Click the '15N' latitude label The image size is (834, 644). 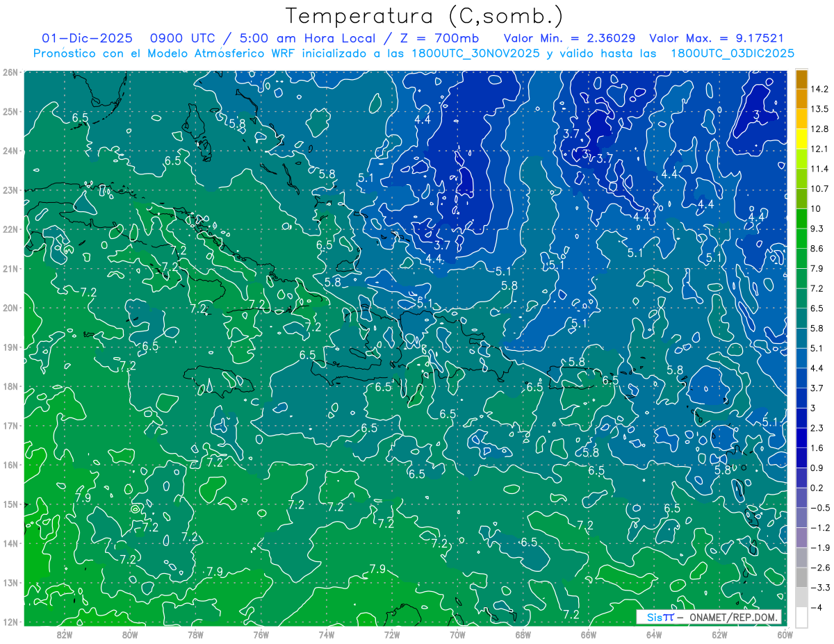tap(10, 504)
